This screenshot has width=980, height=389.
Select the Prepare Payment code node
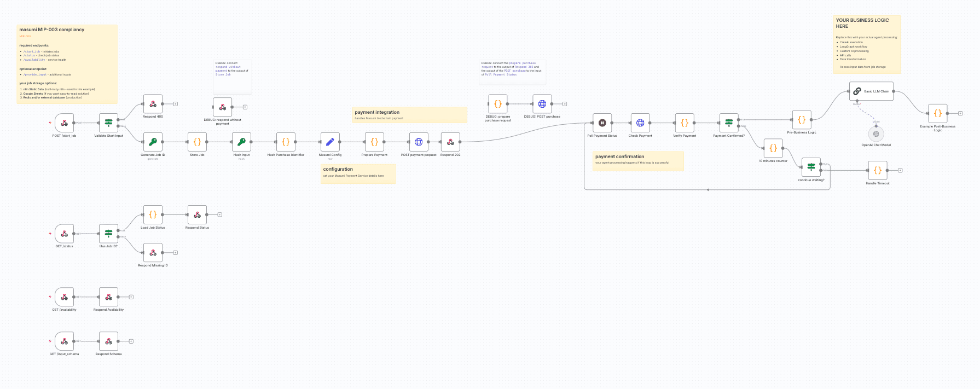tap(374, 142)
